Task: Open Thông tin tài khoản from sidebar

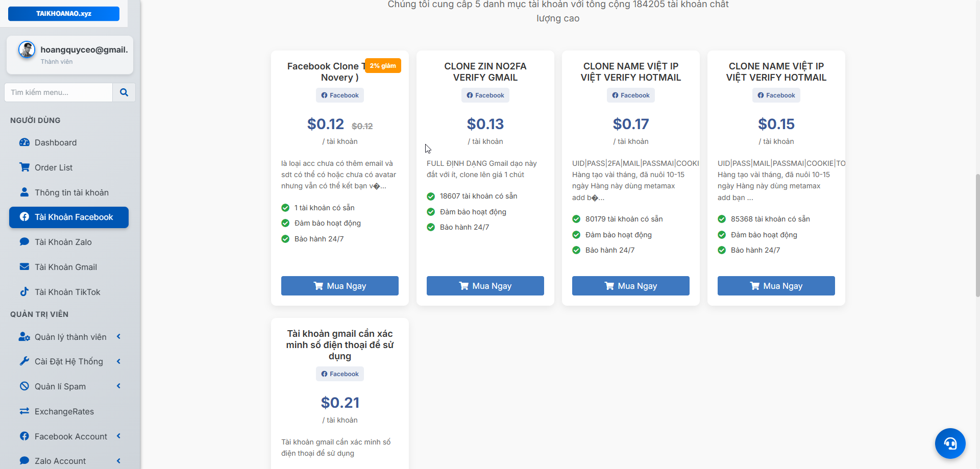Action: pyautogui.click(x=71, y=192)
